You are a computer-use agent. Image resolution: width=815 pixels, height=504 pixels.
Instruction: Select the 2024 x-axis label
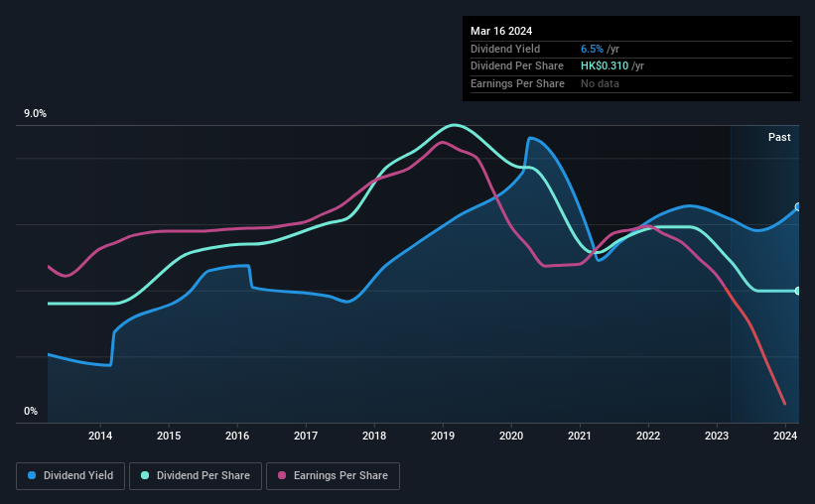(x=785, y=436)
